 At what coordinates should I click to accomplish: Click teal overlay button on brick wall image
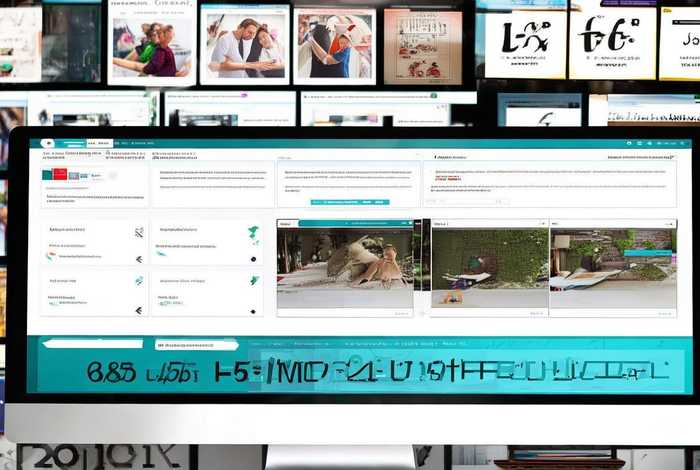(645, 253)
